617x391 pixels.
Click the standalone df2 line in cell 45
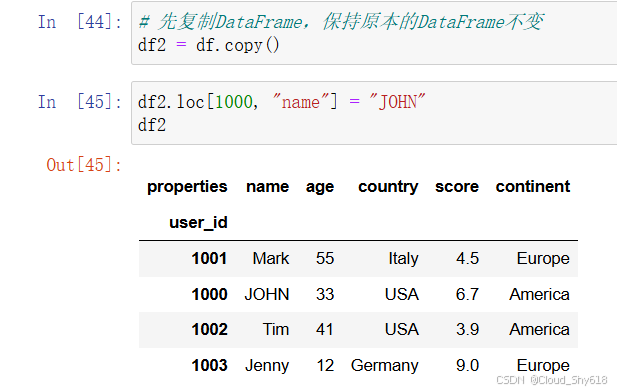click(x=152, y=125)
